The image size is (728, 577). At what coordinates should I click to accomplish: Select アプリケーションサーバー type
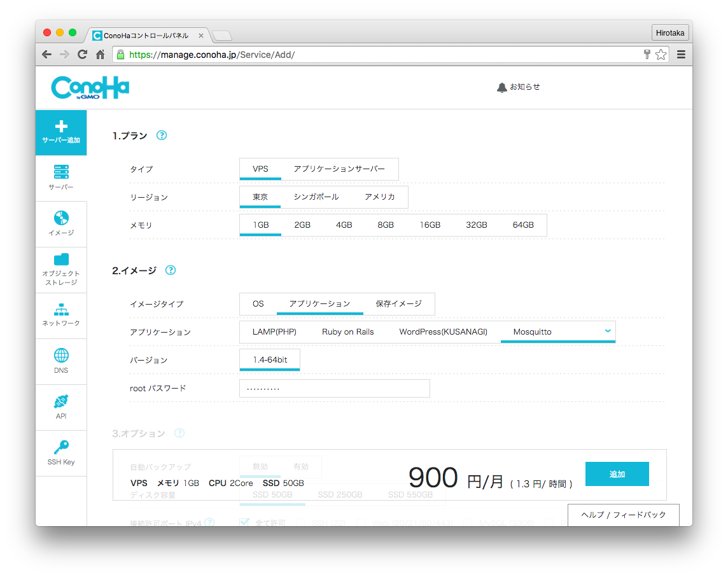click(x=339, y=169)
